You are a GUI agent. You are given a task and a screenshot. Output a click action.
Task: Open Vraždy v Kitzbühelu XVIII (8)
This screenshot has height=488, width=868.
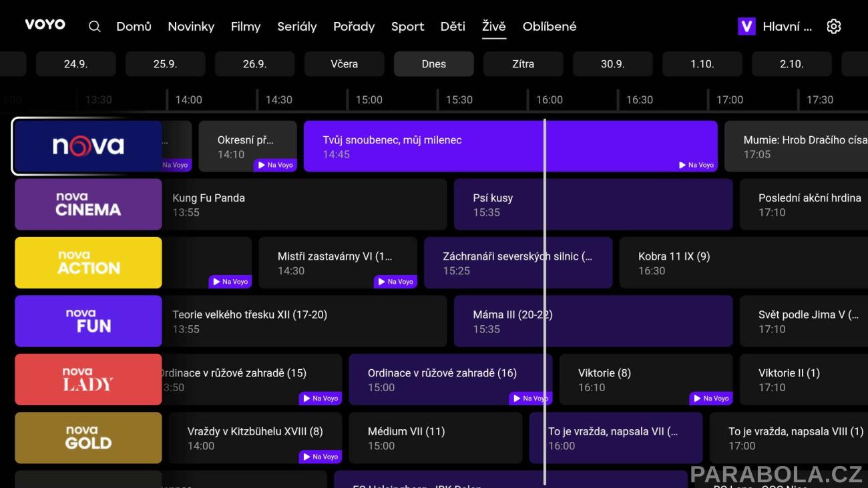255,438
